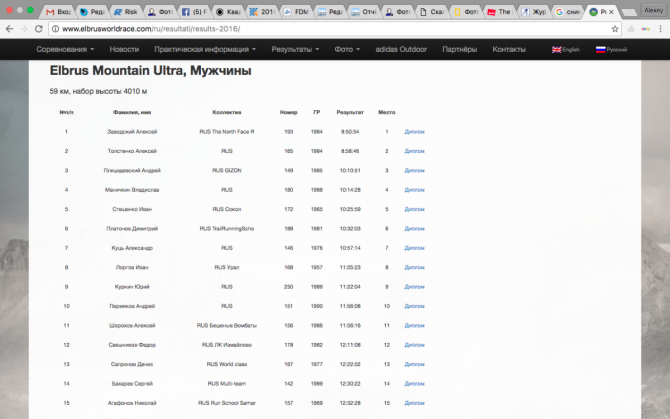Expand the Соревнования dropdown menu
Screen dimensions: 670x419
coord(65,49)
